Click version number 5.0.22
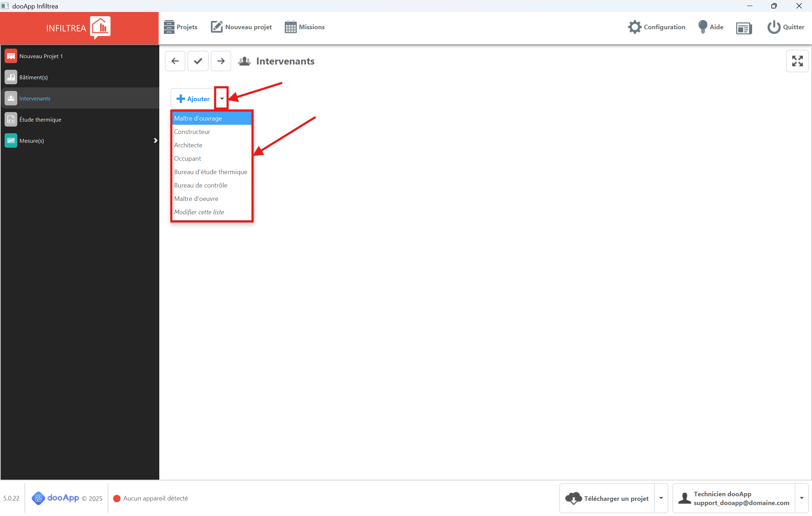The height and width of the screenshot is (516, 812). point(11,498)
